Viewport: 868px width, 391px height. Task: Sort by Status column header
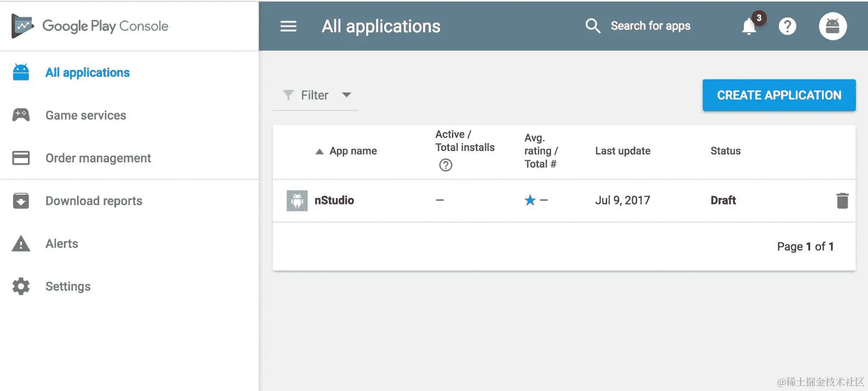tap(725, 151)
